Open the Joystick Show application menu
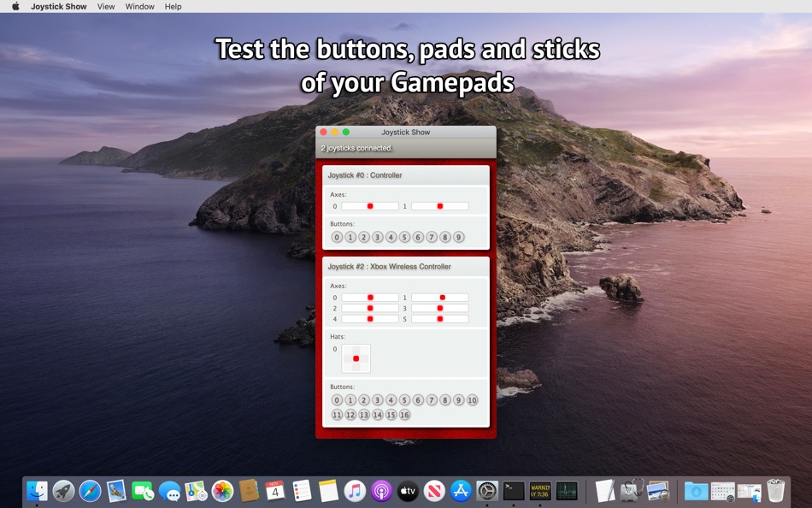This screenshot has width=812, height=508. pyautogui.click(x=58, y=6)
